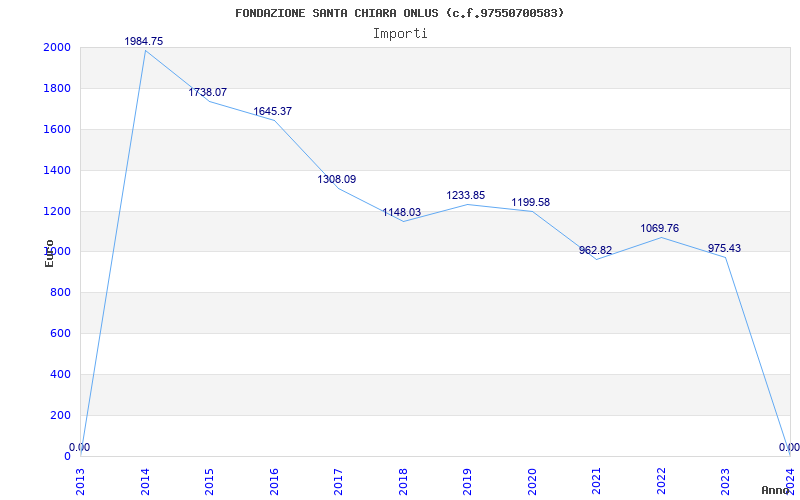Select the 1308.09 data label
Image resolution: width=800 pixels, height=500 pixels.
point(337,180)
